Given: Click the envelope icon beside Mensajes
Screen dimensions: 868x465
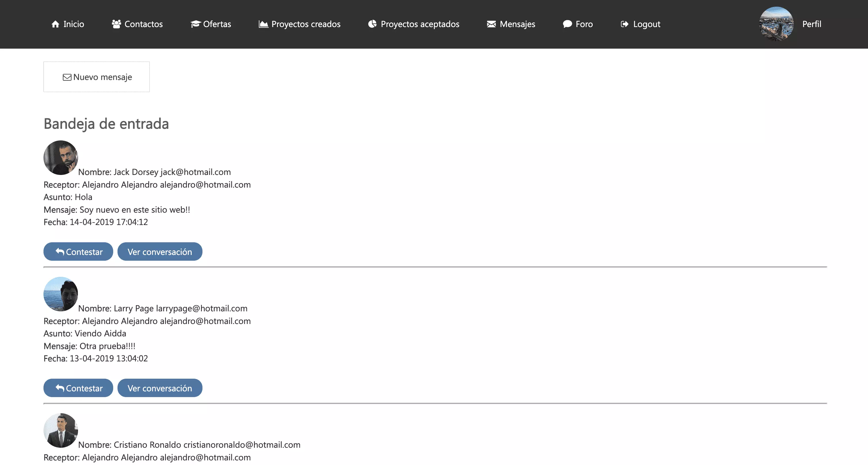Looking at the screenshot, I should (491, 24).
